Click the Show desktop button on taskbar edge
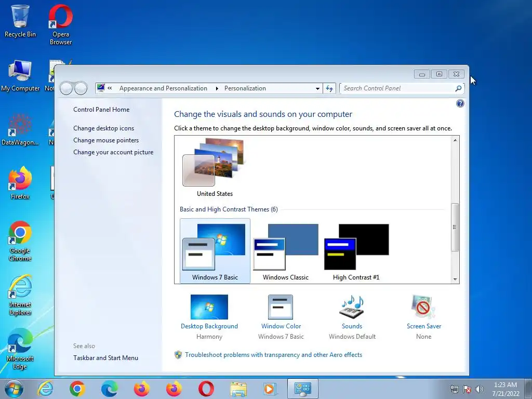 [528, 389]
